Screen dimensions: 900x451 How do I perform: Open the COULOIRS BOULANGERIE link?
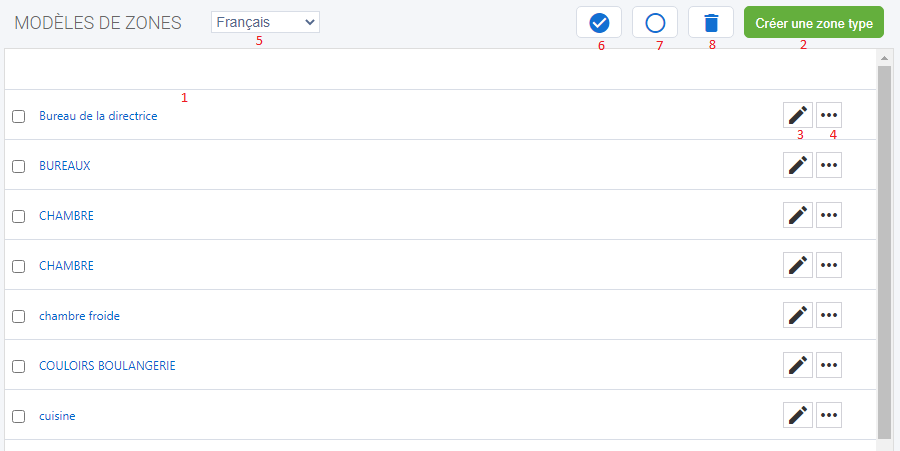107,366
